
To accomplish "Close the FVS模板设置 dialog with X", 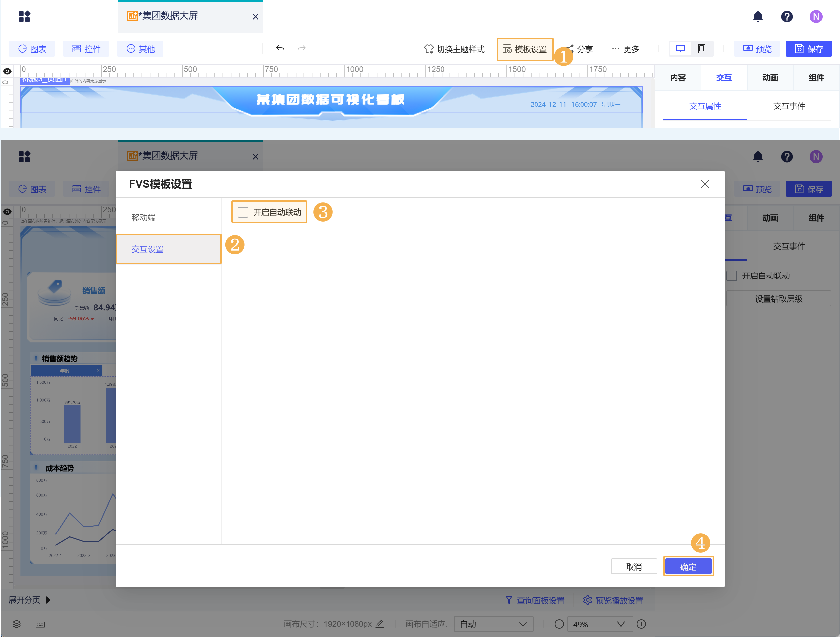I will tap(705, 184).
